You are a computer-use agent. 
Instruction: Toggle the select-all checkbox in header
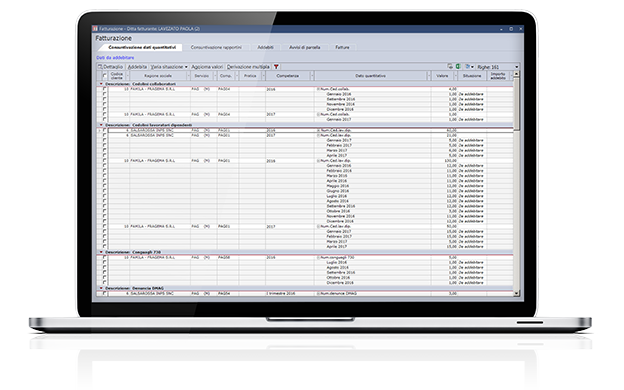point(105,76)
